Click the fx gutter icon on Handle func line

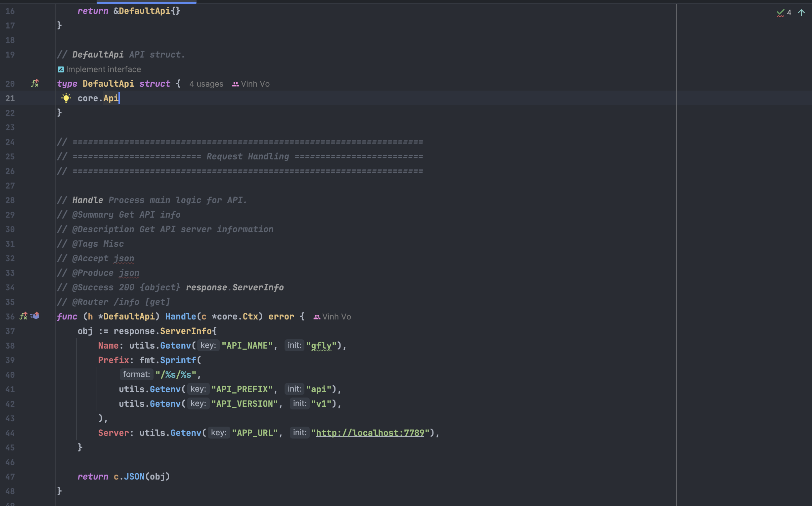pos(23,316)
